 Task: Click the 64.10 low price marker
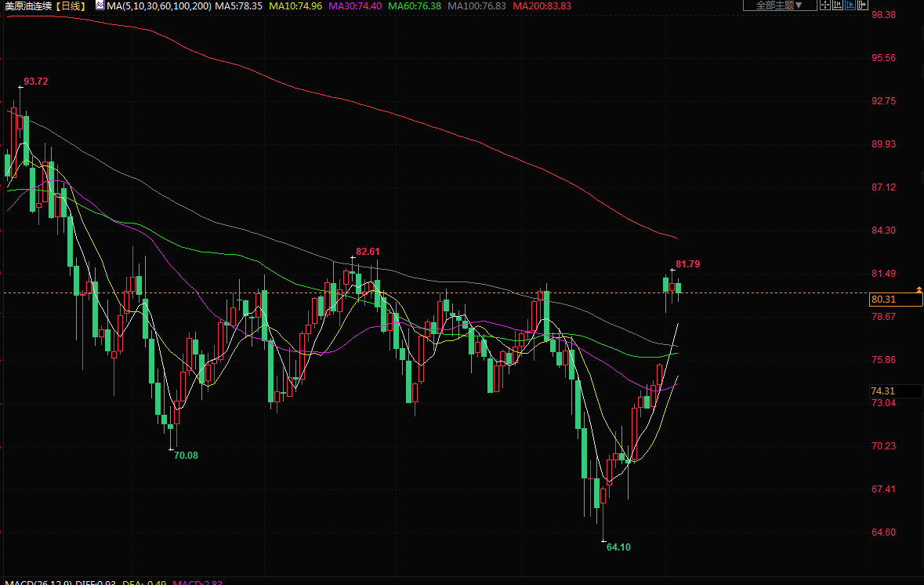[x=618, y=547]
